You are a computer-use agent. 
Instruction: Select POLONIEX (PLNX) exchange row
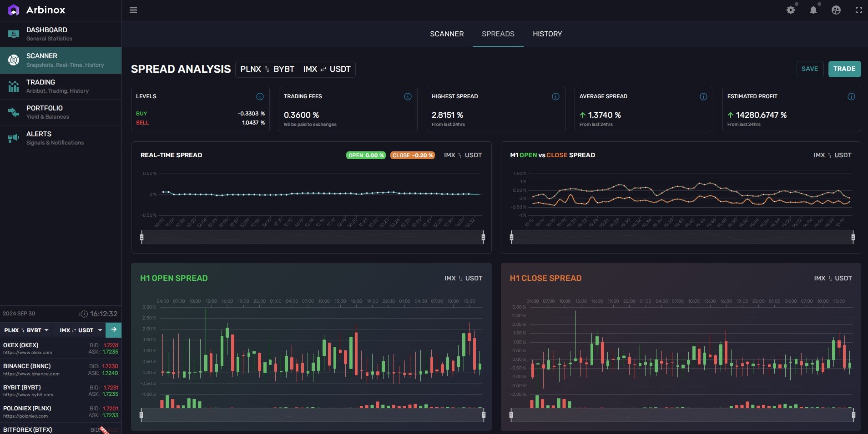61,412
